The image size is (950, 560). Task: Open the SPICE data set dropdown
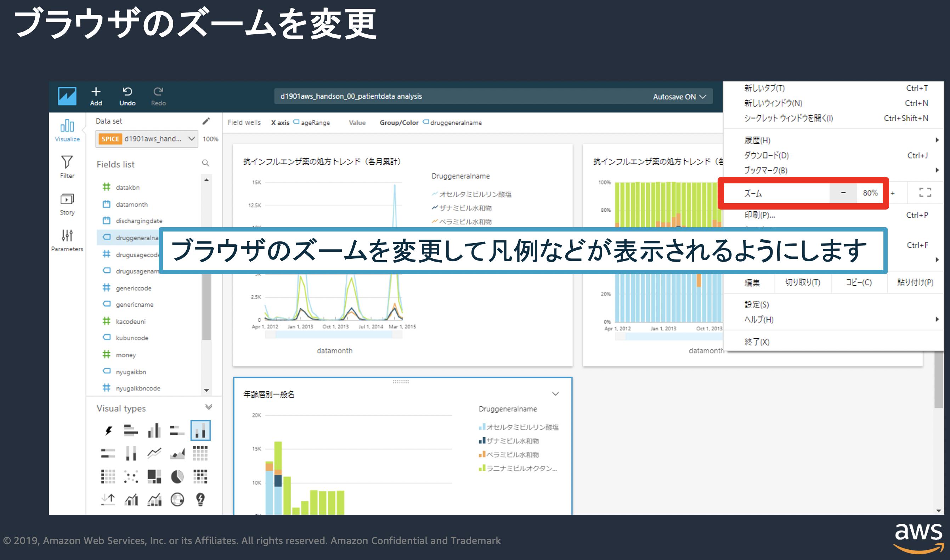147,139
